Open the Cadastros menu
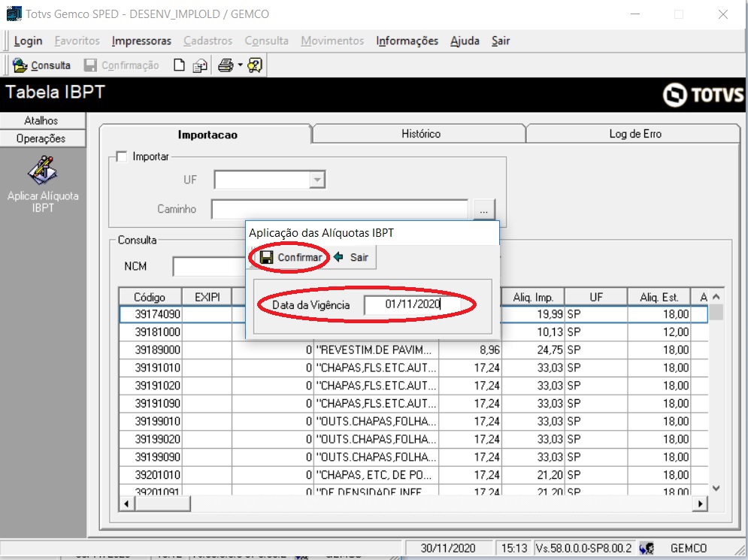This screenshot has height=560, width=748. pos(208,41)
